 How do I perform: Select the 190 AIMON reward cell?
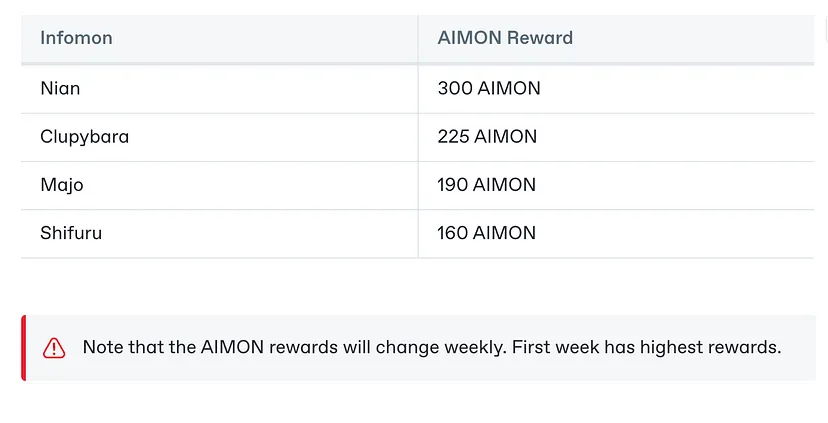[x=616, y=185]
